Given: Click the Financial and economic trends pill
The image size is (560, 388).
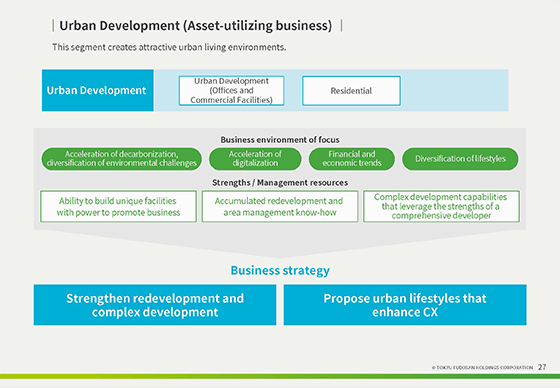Looking at the screenshot, I should pos(351,159).
